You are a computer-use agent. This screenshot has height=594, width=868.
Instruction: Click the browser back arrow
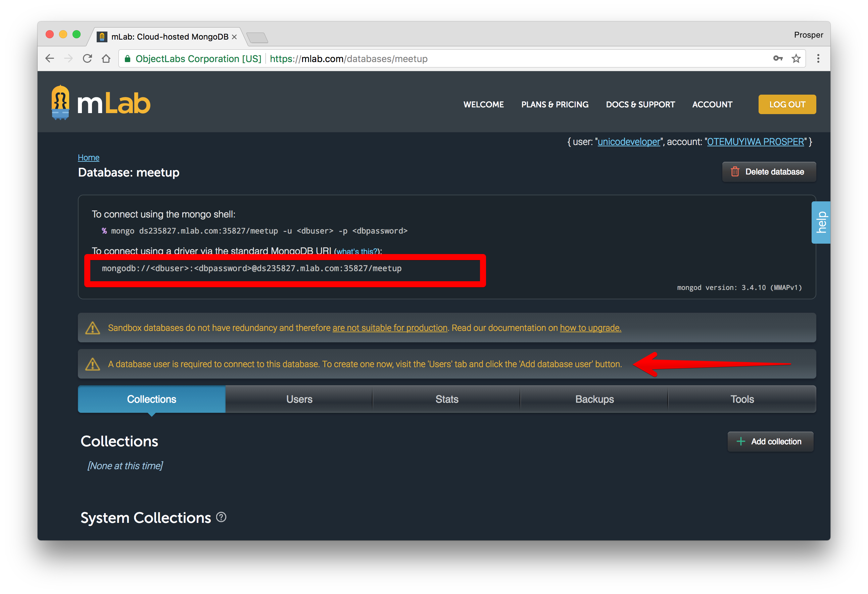pos(50,59)
